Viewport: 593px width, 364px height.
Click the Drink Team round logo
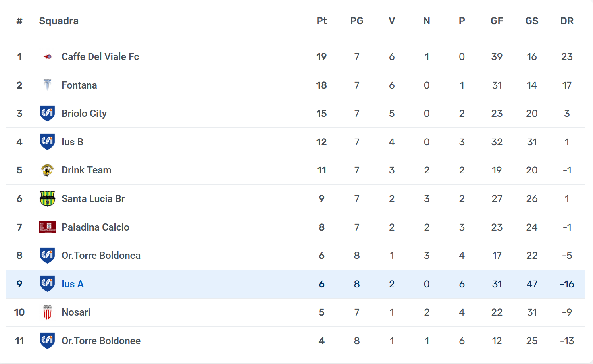point(48,170)
